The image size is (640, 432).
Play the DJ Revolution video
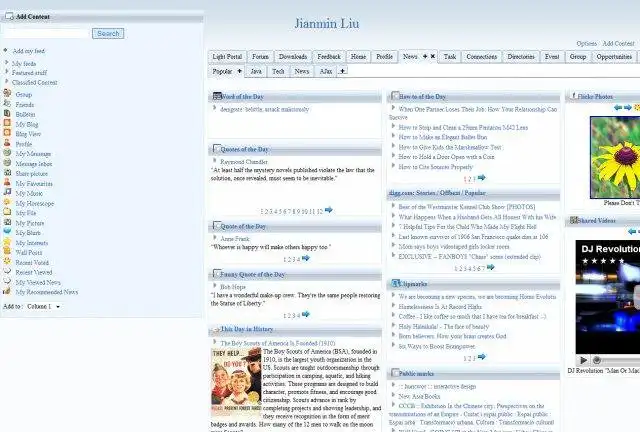click(x=584, y=360)
